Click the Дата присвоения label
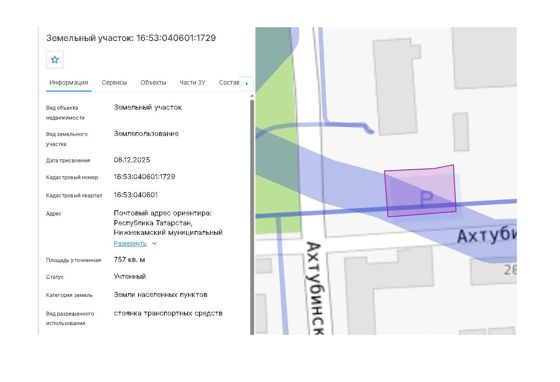 (68, 161)
